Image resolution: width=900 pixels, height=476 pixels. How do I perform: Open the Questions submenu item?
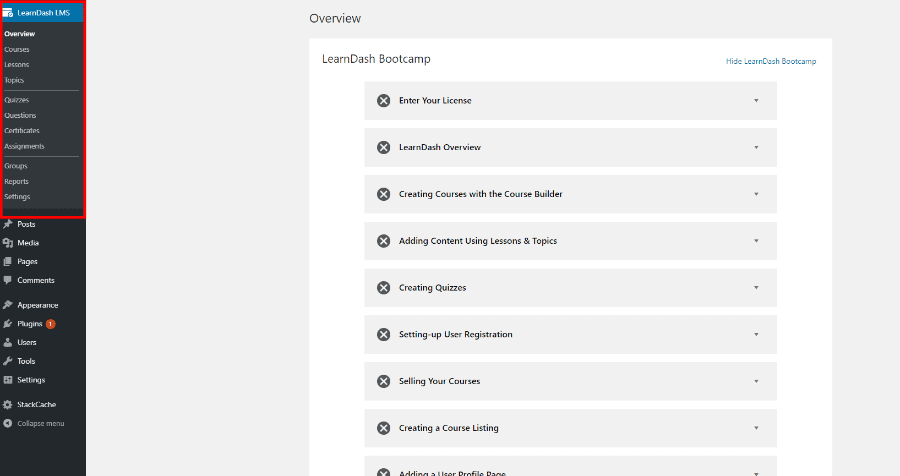[x=20, y=115]
